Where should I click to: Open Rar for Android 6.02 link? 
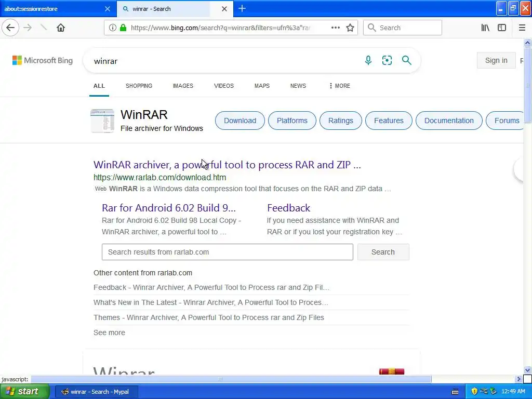[x=169, y=208]
